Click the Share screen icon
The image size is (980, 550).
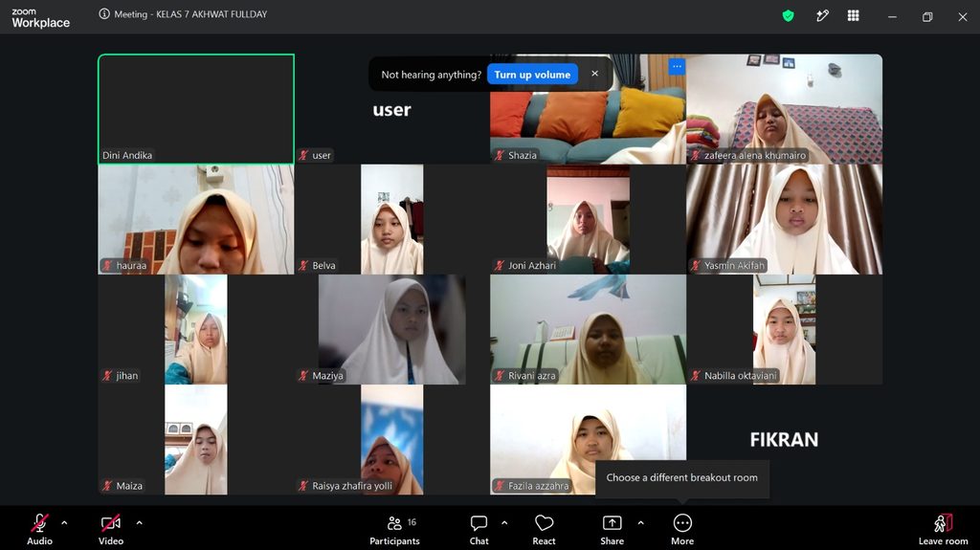(612, 522)
